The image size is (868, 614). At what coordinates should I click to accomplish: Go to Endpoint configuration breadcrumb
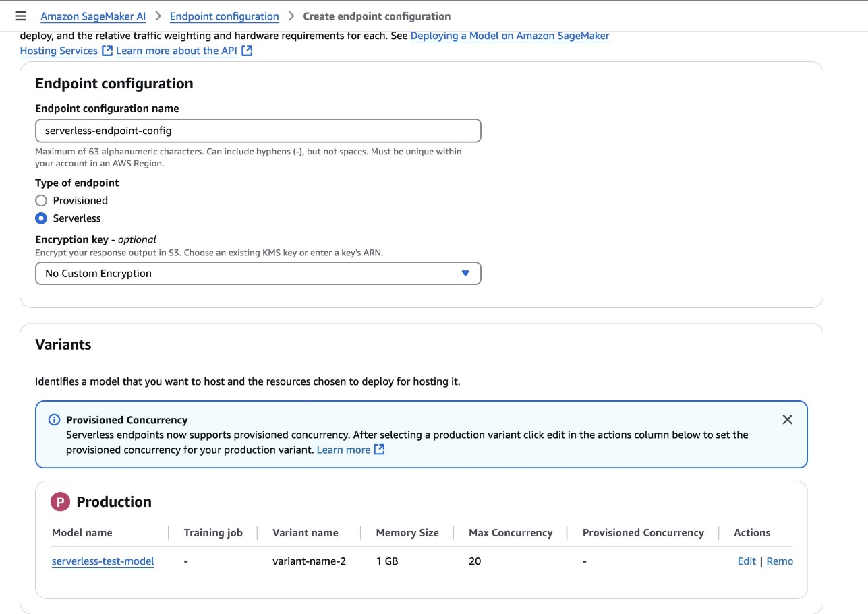coord(224,16)
